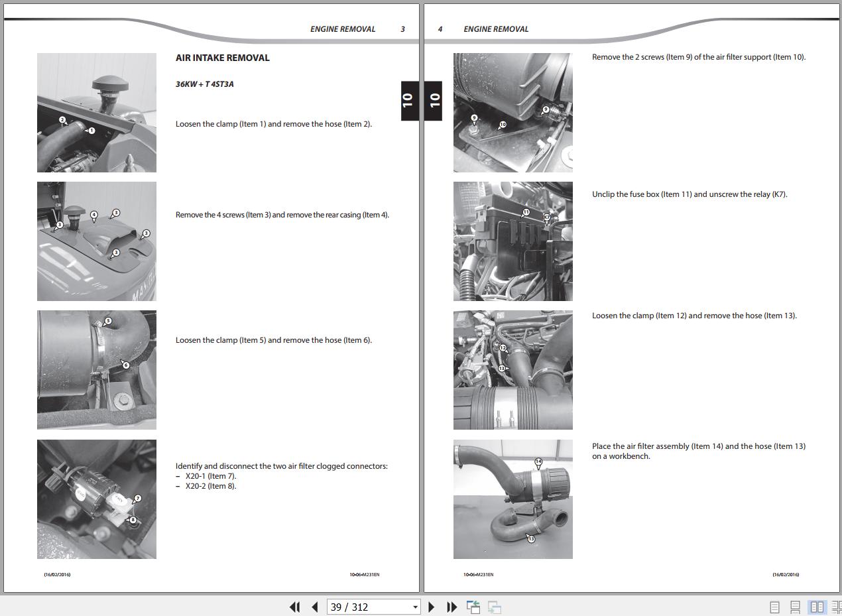Select the two-page facing view layout
Screen dimensions: 842x616
click(x=817, y=607)
